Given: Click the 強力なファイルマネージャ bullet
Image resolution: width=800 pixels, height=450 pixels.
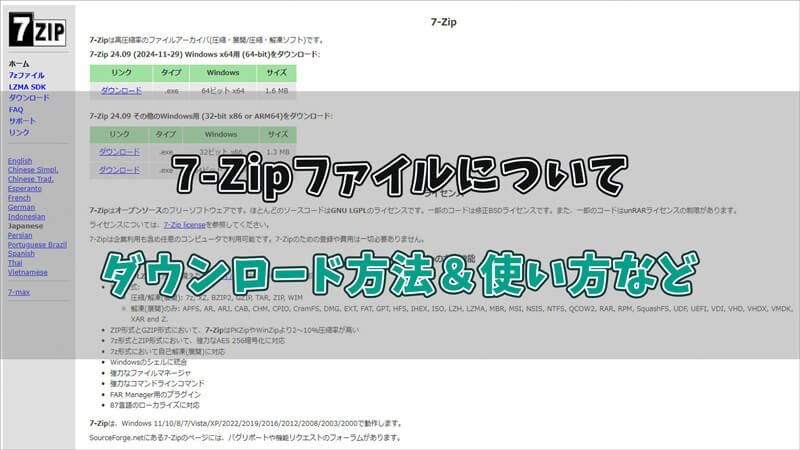Looking at the screenshot, I should 151,373.
